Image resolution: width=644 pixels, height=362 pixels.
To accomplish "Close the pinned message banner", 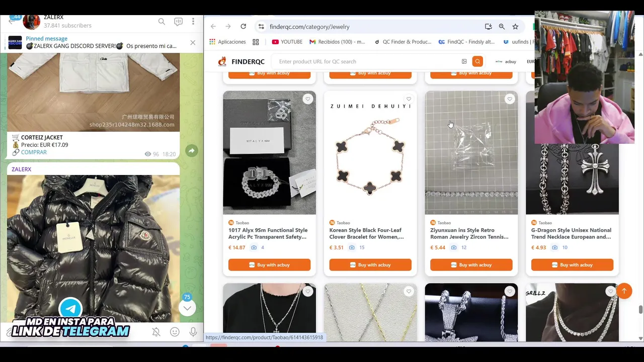I will [x=193, y=43].
